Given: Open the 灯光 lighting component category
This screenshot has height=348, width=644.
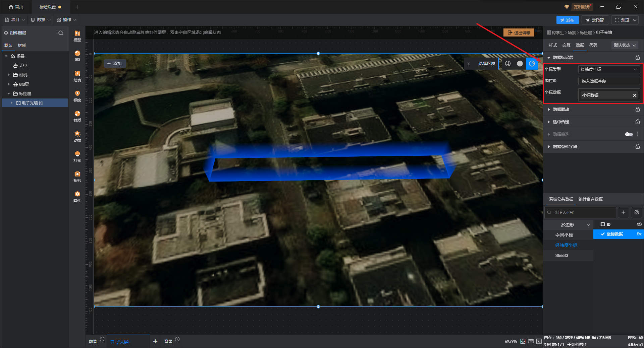Looking at the screenshot, I should [x=77, y=156].
